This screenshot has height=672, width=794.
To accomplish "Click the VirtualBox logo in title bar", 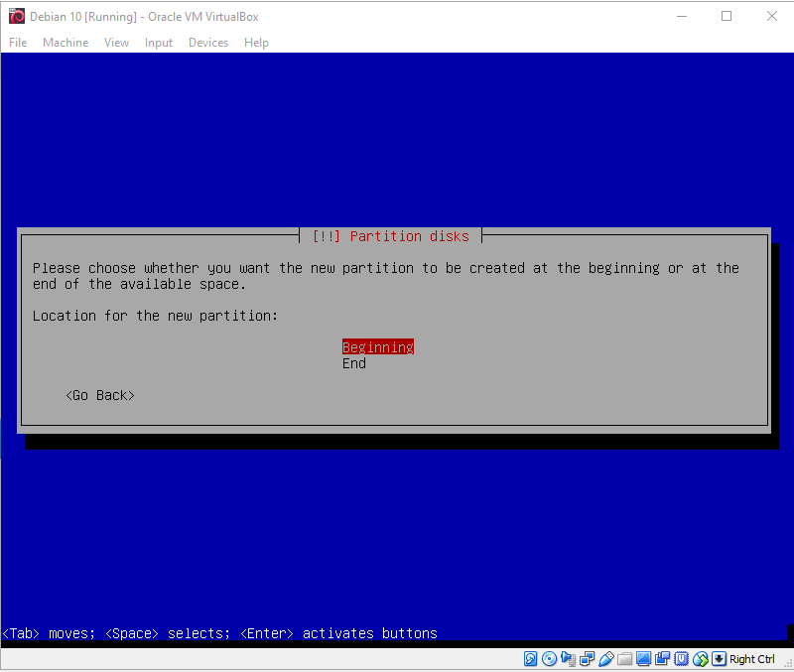I will click(x=17, y=16).
